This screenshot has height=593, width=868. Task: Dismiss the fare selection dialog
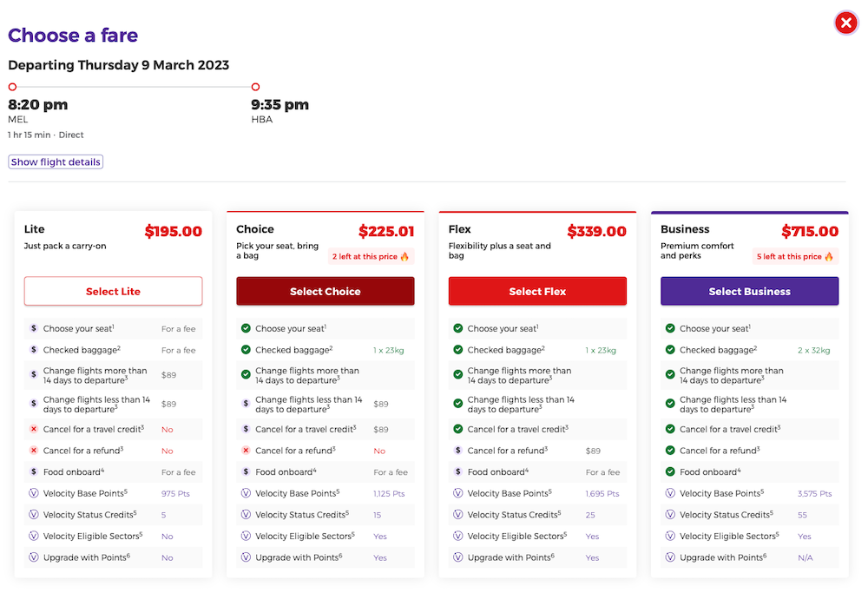[x=846, y=23]
